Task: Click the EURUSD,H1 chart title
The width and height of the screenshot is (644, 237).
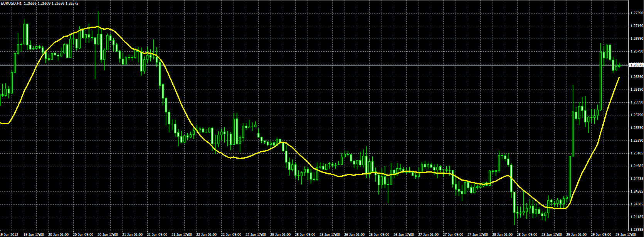Action: [x=11, y=3]
